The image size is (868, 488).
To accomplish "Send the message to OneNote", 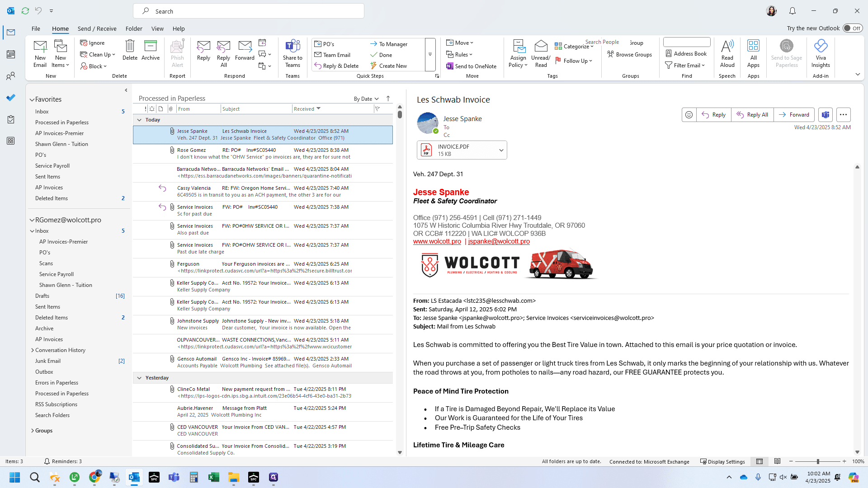I will (x=471, y=66).
